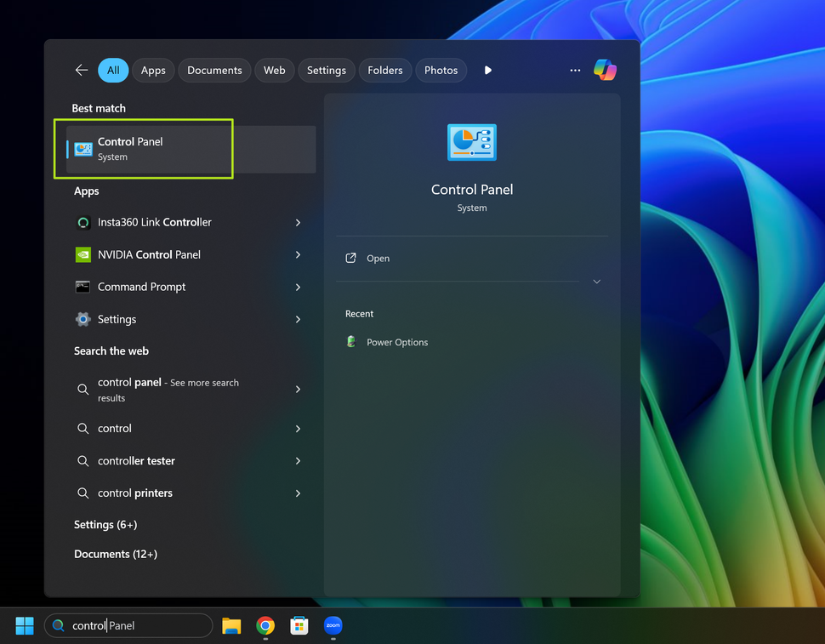
Task: Launch Google Chrome from the taskbar
Action: pos(265,625)
